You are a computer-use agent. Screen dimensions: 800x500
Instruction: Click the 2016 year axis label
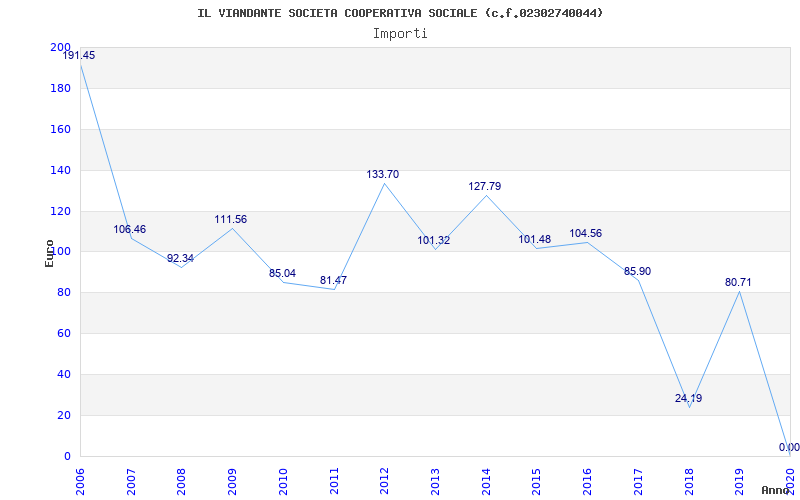click(x=588, y=481)
